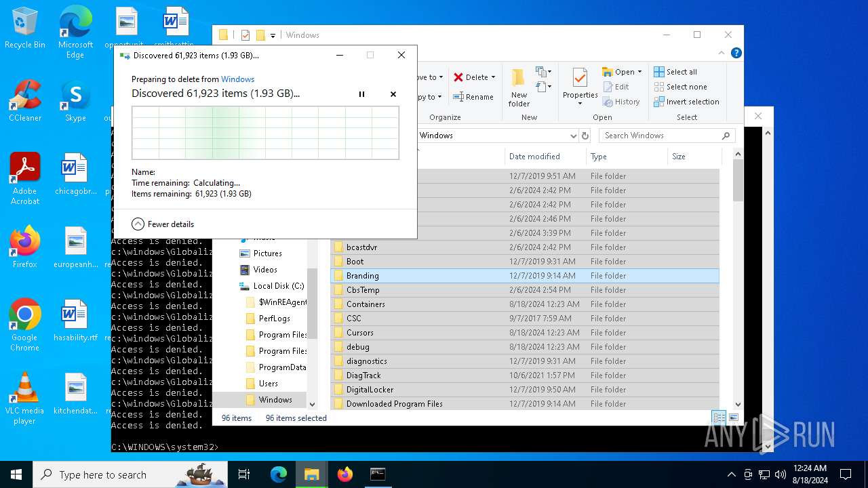
Task: Select the Containers folder
Action: tap(525, 304)
